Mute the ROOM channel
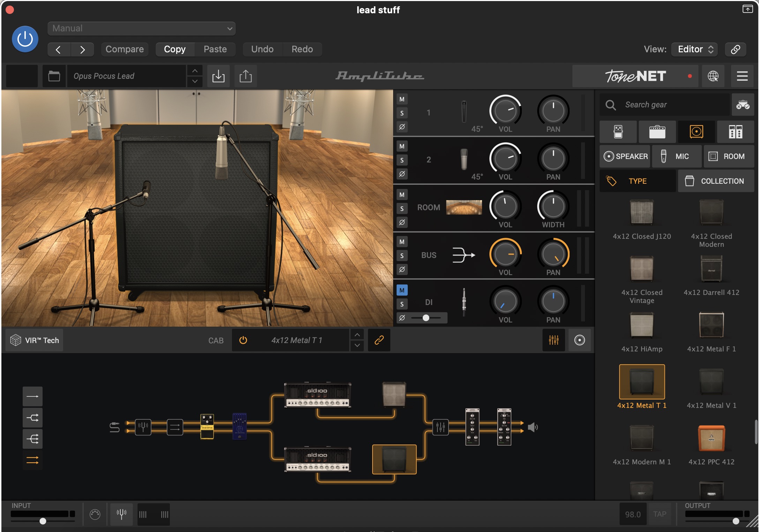759x532 pixels. click(x=402, y=195)
